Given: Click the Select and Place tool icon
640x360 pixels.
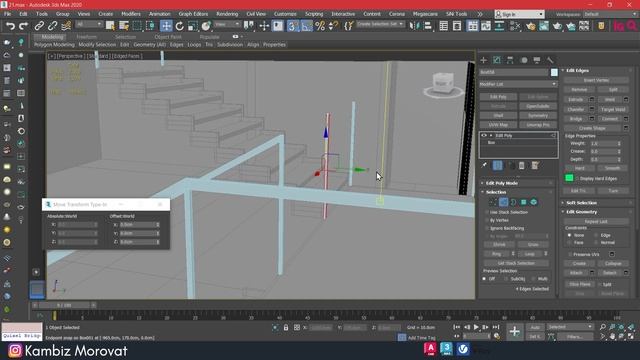Looking at the screenshot, I should tap(206, 26).
